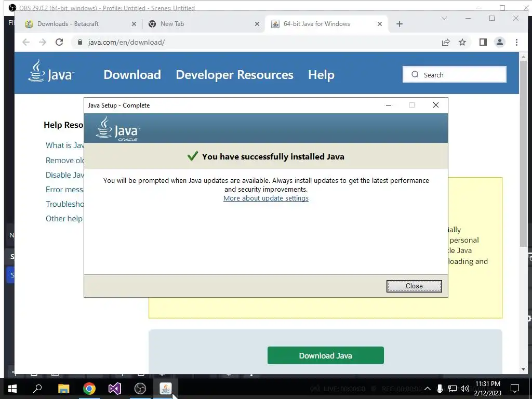Screen dimensions: 532x399
Task: Close the New Tab browser tab
Action: click(257, 24)
